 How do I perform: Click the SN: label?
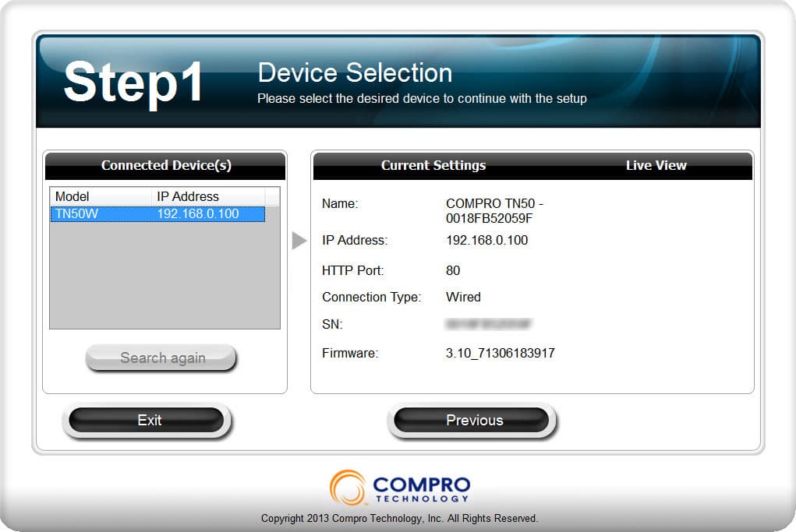point(333,324)
